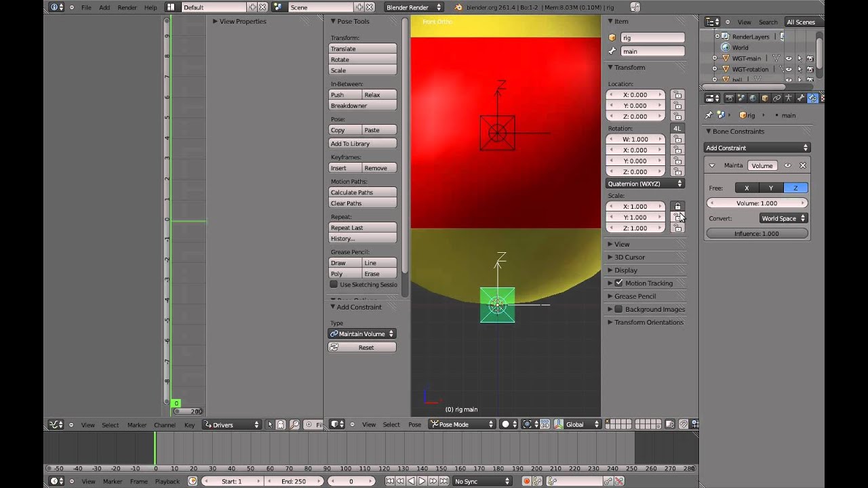Toggle the Z free axis button

point(795,188)
